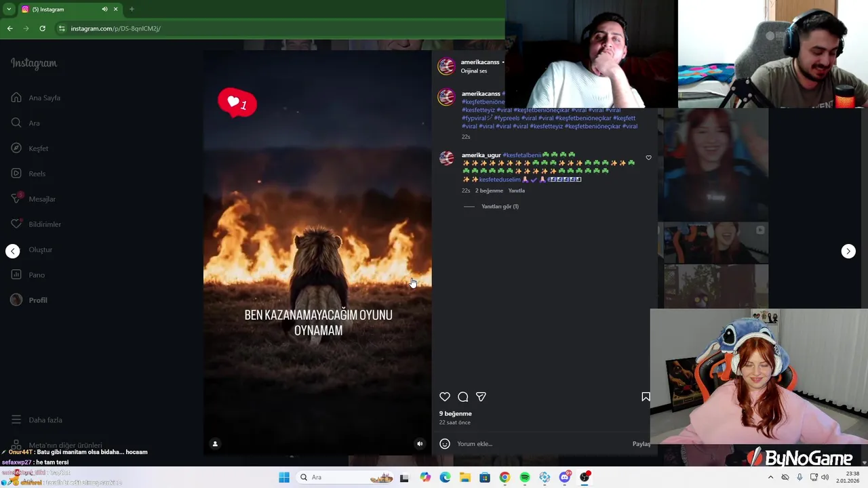Open Spotify from the taskbar
This screenshot has height=488, width=868.
(525, 477)
